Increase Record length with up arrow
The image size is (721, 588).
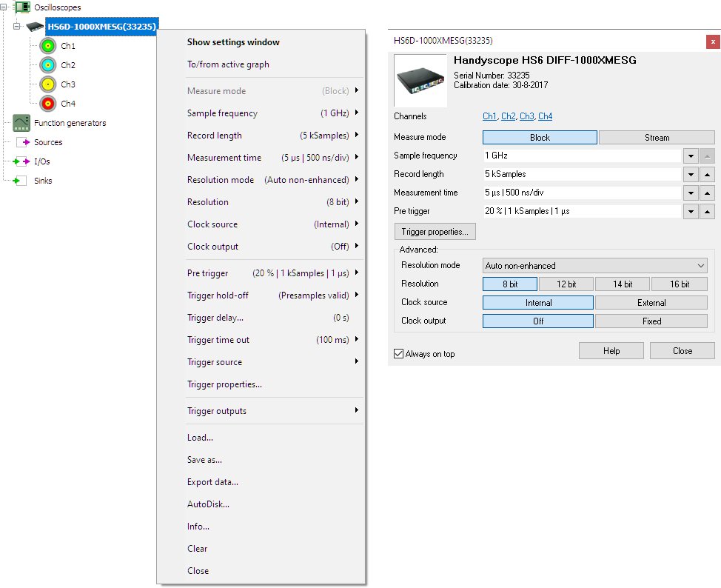point(707,174)
